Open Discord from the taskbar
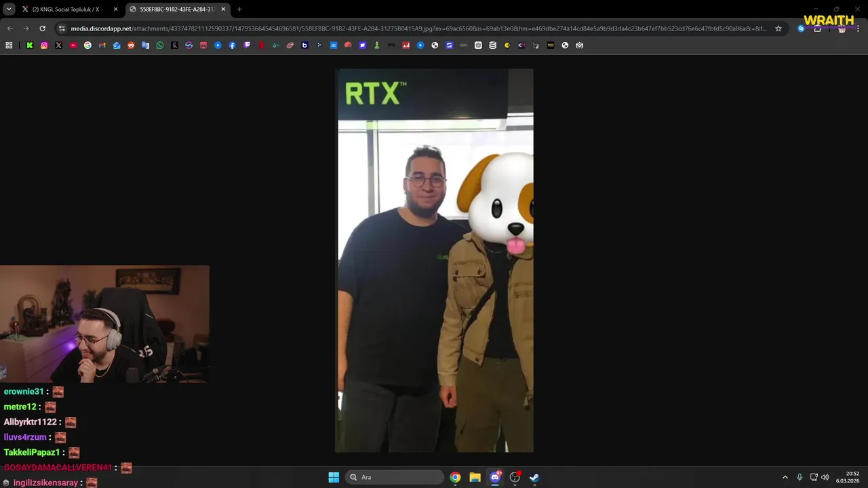Viewport: 868px width, 488px height. 495,477
